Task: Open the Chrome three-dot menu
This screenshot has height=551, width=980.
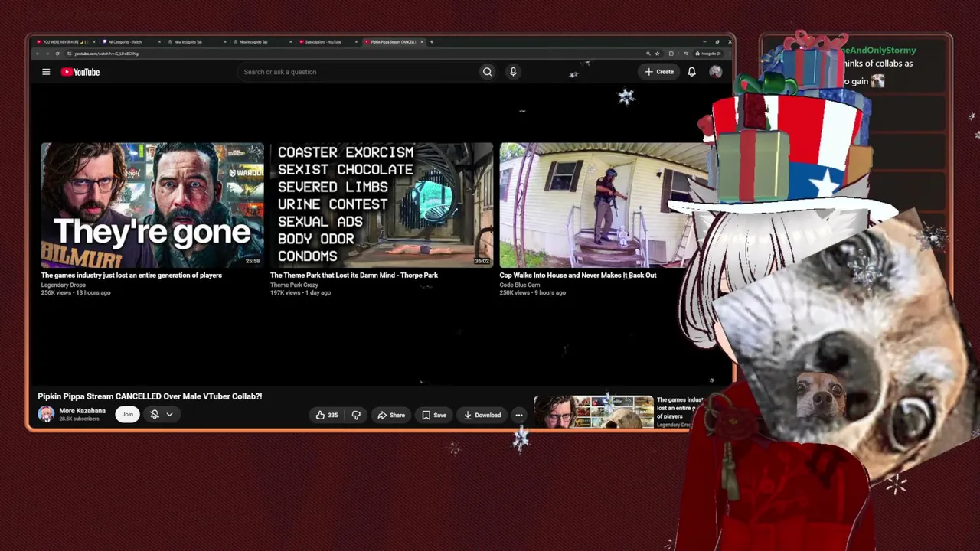Action: point(728,54)
